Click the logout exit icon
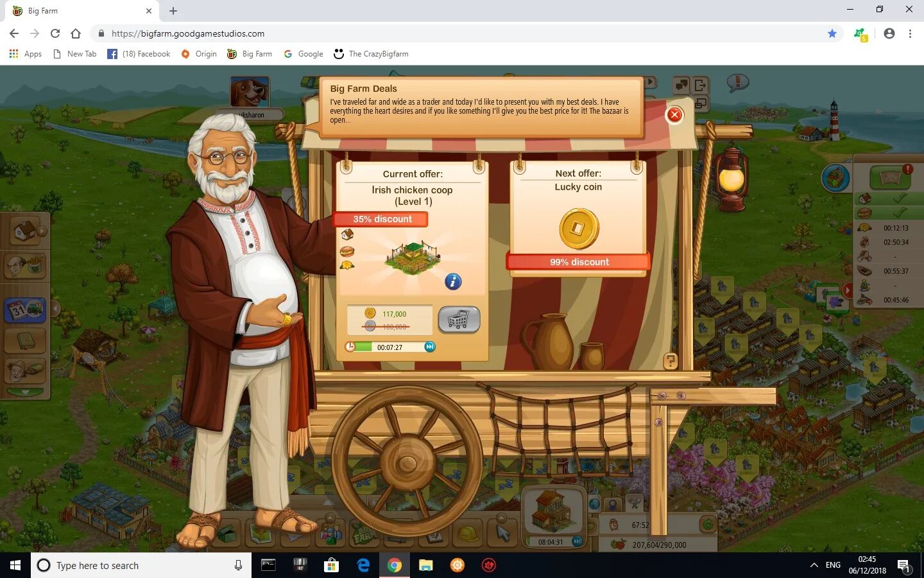The height and width of the screenshot is (578, 924). pos(700,85)
